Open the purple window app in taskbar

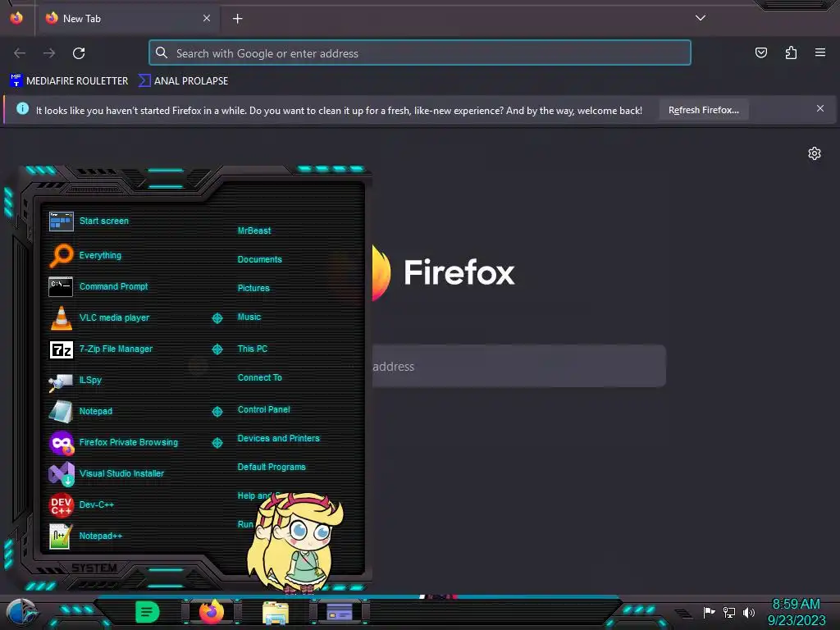[339, 611]
